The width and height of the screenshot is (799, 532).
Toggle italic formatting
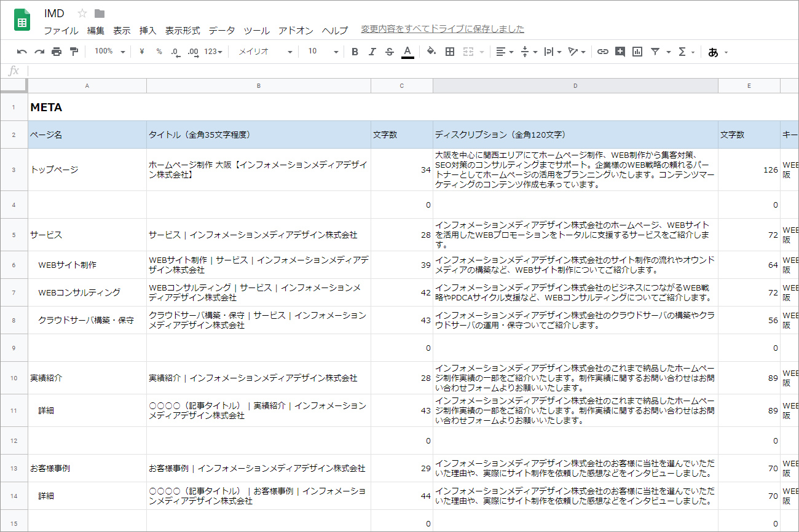point(372,52)
